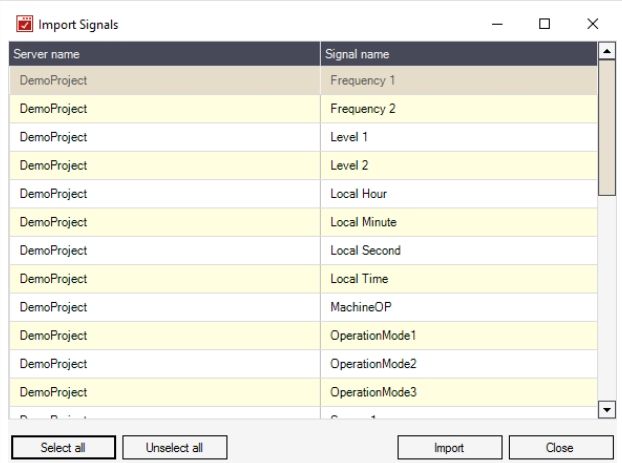This screenshot has width=622, height=463.
Task: Choose the Level 1 signal row
Action: [x=349, y=137]
